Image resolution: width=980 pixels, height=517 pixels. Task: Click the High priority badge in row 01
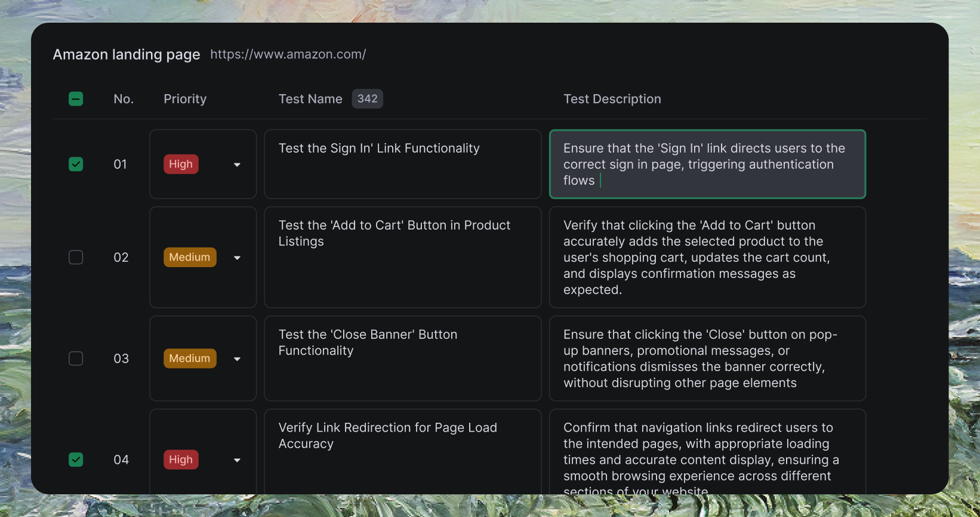click(181, 164)
